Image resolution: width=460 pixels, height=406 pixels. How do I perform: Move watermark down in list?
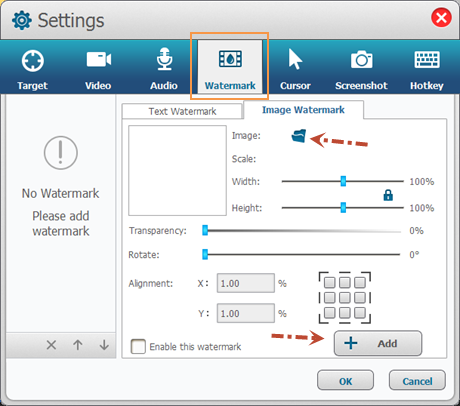pos(104,345)
